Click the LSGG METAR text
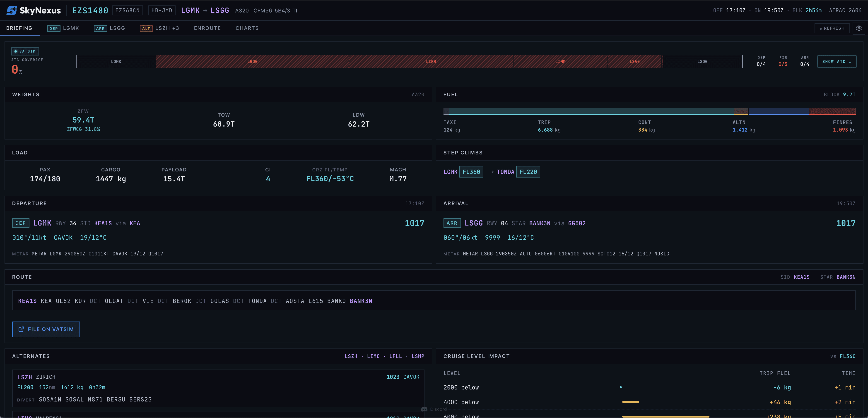This screenshot has width=868, height=418. tap(566, 254)
